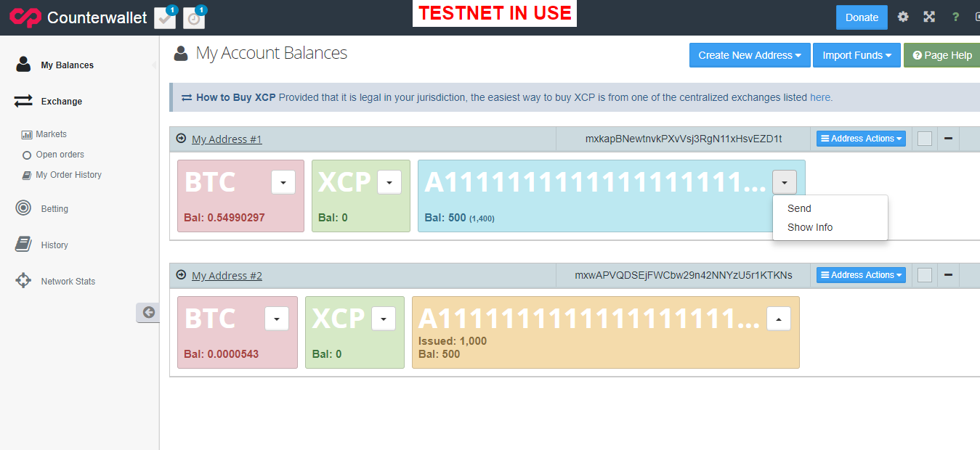Open the My Address #2 label link
980x450 pixels.
pos(227,276)
